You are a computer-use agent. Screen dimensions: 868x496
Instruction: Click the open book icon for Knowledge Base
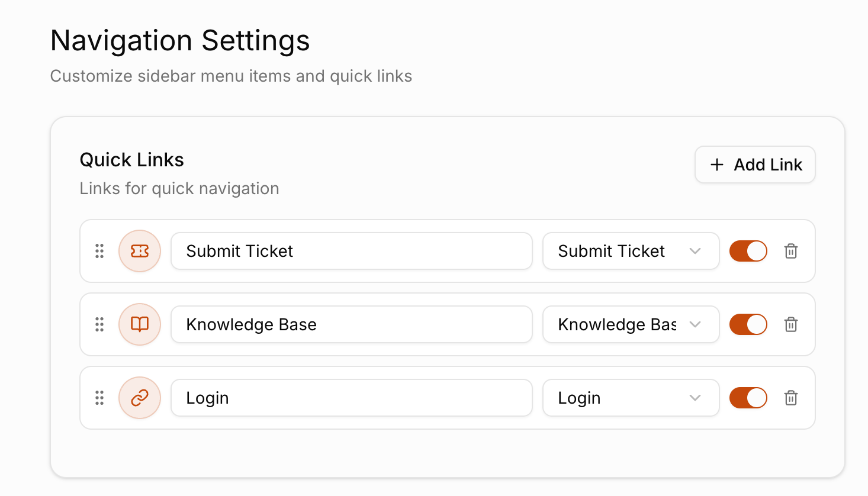[x=140, y=324]
